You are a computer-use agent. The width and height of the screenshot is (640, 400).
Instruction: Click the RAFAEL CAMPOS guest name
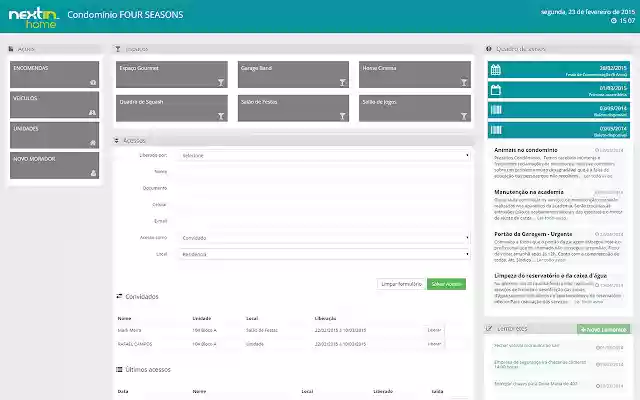[x=135, y=344]
